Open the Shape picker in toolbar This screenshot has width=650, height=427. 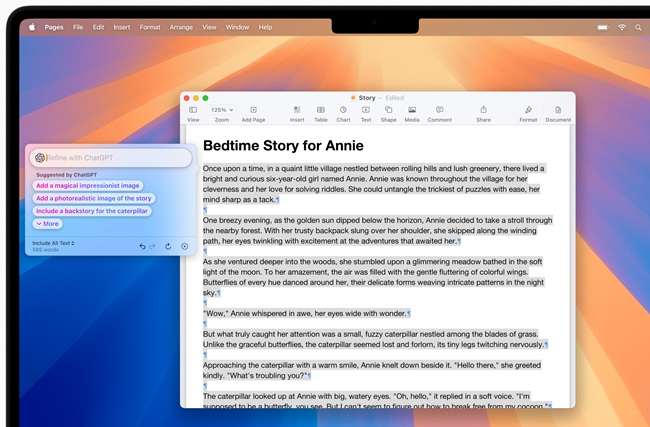click(388, 110)
